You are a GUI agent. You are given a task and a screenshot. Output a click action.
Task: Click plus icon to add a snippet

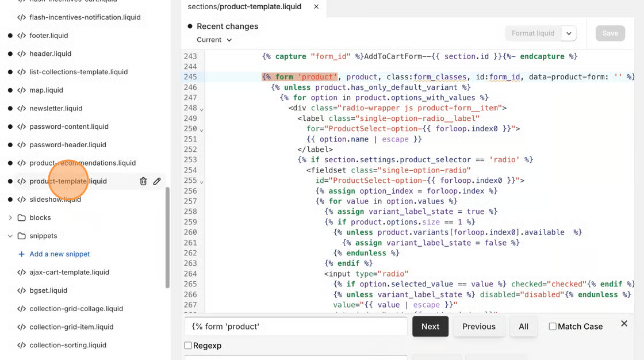click(x=21, y=254)
